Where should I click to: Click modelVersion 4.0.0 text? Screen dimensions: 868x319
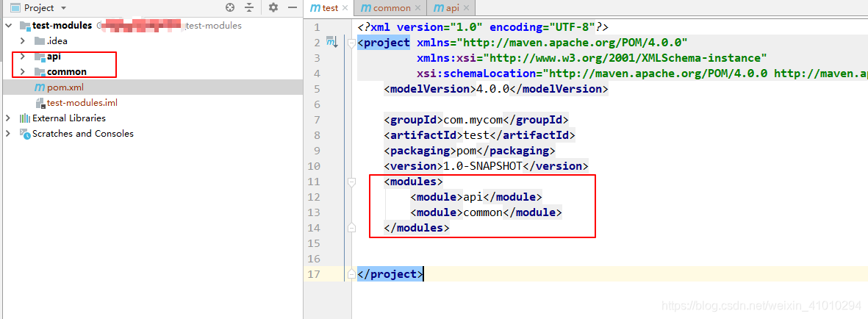coord(493,89)
